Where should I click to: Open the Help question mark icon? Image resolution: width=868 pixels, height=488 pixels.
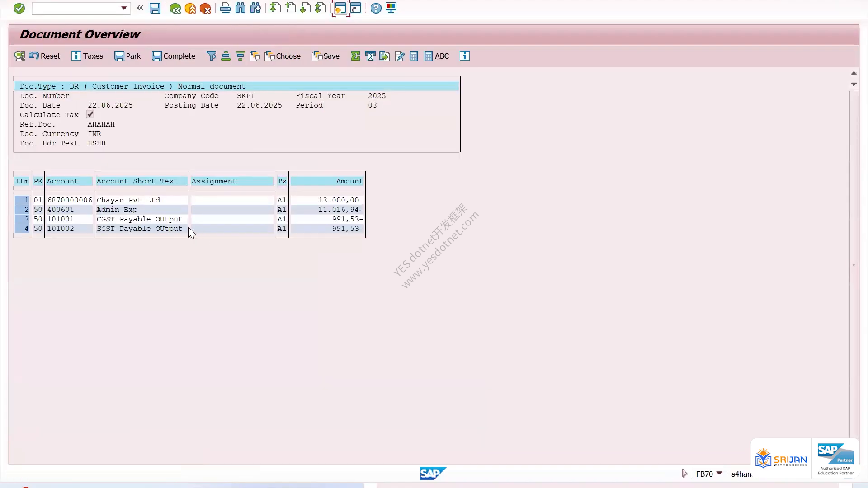coord(376,8)
